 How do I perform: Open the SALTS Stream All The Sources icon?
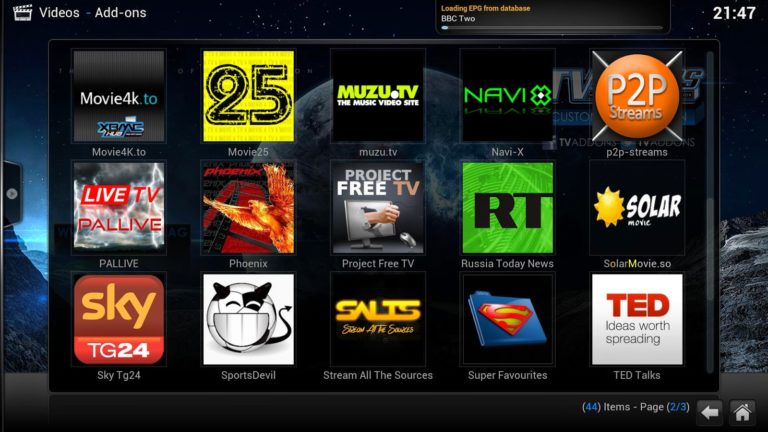pyautogui.click(x=378, y=319)
